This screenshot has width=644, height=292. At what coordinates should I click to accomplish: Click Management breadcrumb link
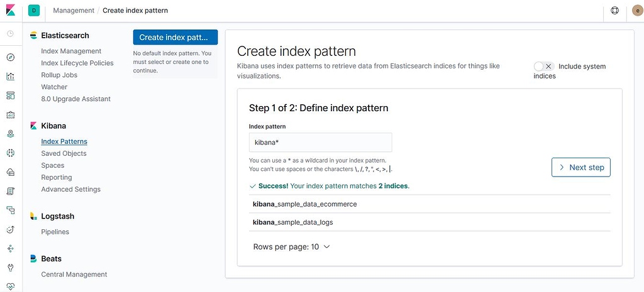coord(74,10)
